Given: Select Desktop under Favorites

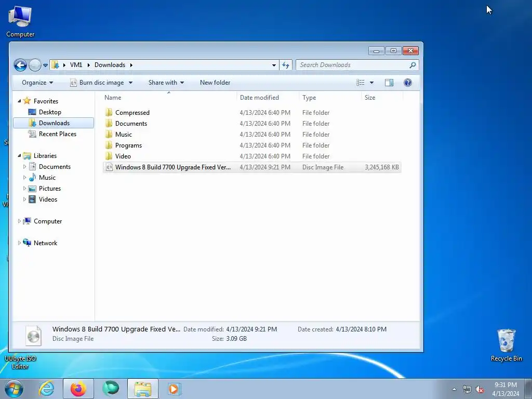Looking at the screenshot, I should [x=50, y=112].
